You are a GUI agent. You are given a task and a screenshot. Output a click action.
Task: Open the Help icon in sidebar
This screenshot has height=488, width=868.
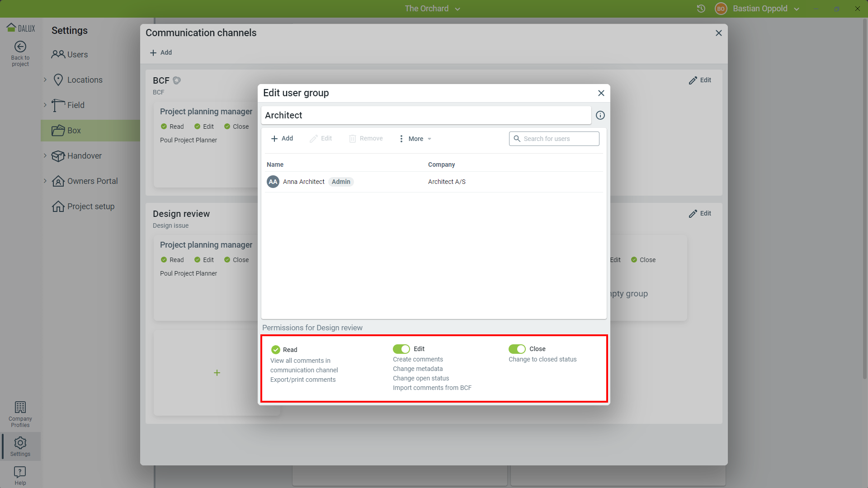pyautogui.click(x=20, y=473)
